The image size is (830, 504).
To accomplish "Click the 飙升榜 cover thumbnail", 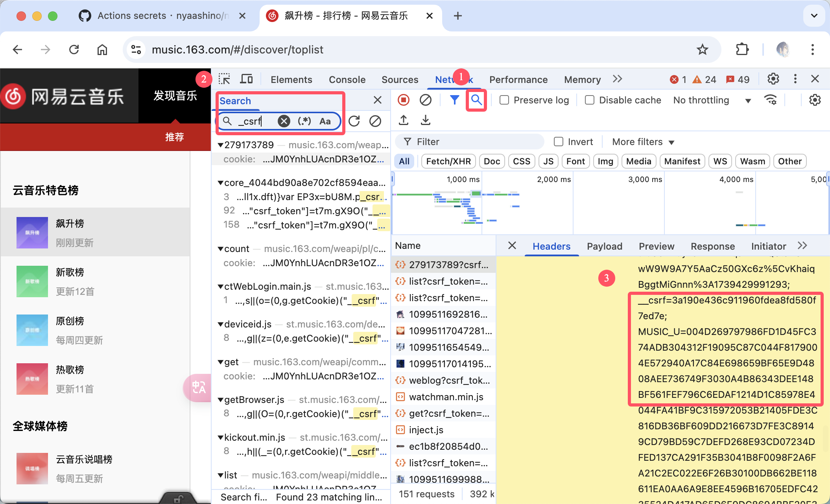I will [x=32, y=232].
